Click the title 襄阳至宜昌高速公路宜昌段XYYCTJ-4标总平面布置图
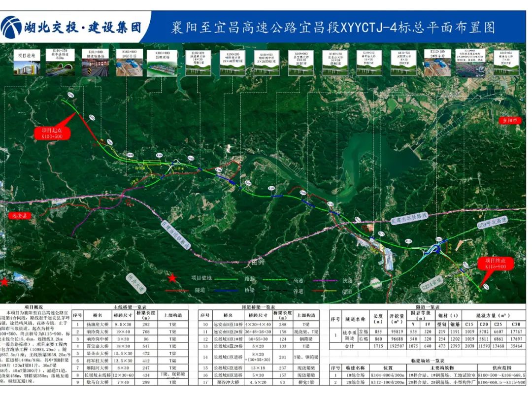Image resolution: width=532 pixels, height=399 pixels. click(333, 28)
